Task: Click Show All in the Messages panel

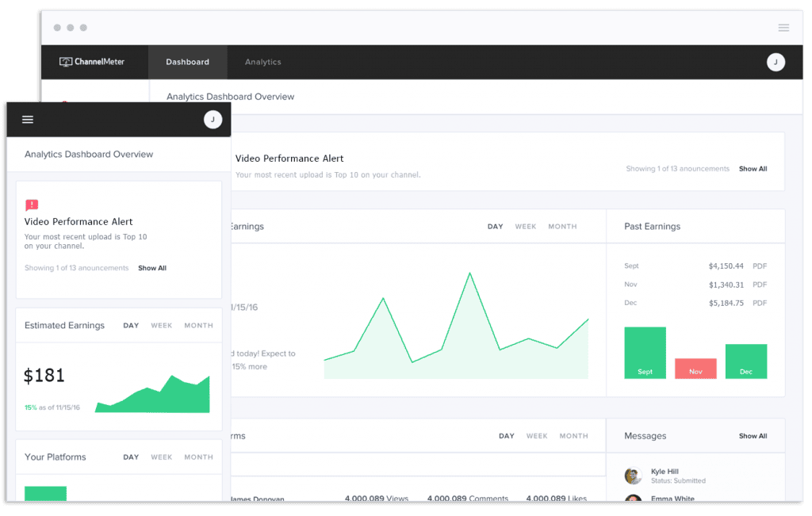Action: click(753, 436)
